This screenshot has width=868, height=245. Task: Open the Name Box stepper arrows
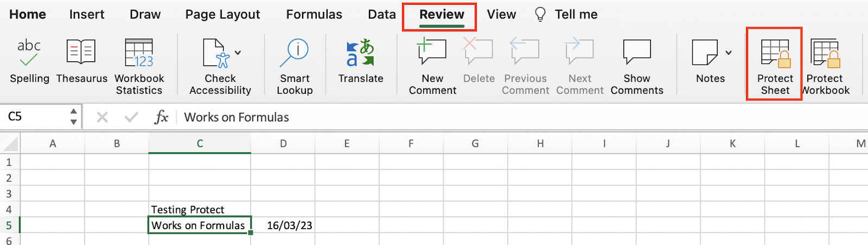point(73,117)
